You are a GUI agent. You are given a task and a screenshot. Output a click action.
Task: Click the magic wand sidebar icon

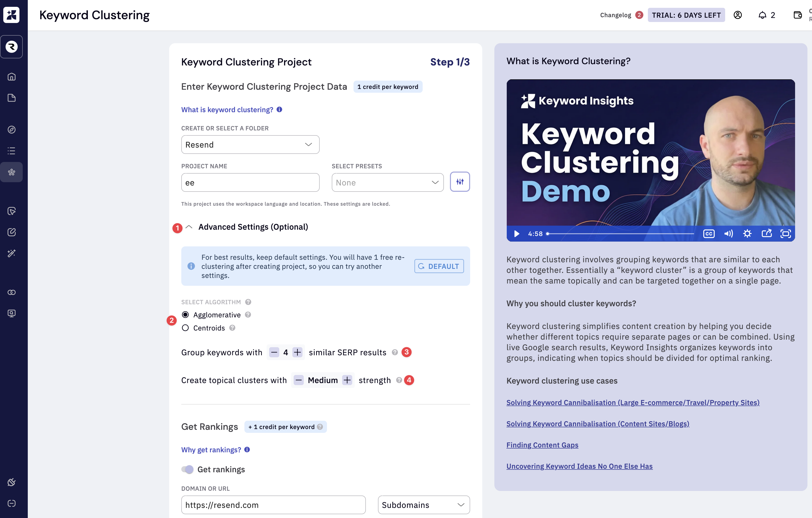pos(11,253)
